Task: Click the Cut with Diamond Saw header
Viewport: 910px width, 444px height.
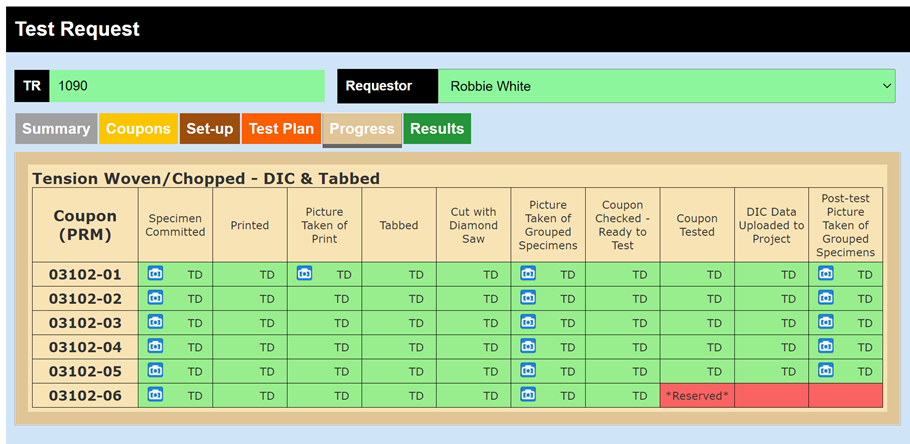Action: (x=474, y=225)
